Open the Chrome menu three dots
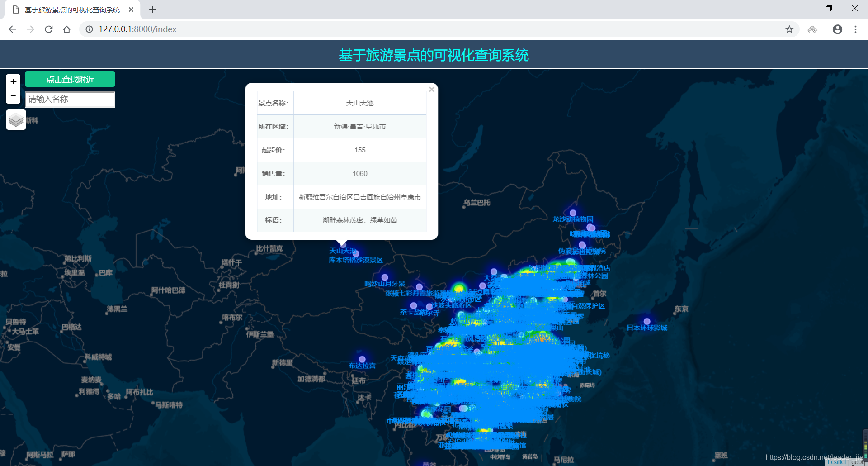The height and width of the screenshot is (466, 868). (855, 29)
